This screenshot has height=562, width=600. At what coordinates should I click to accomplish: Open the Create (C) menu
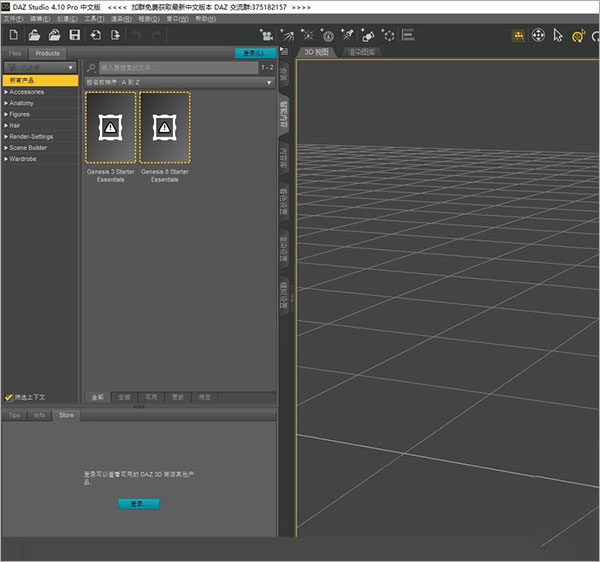click(67, 19)
